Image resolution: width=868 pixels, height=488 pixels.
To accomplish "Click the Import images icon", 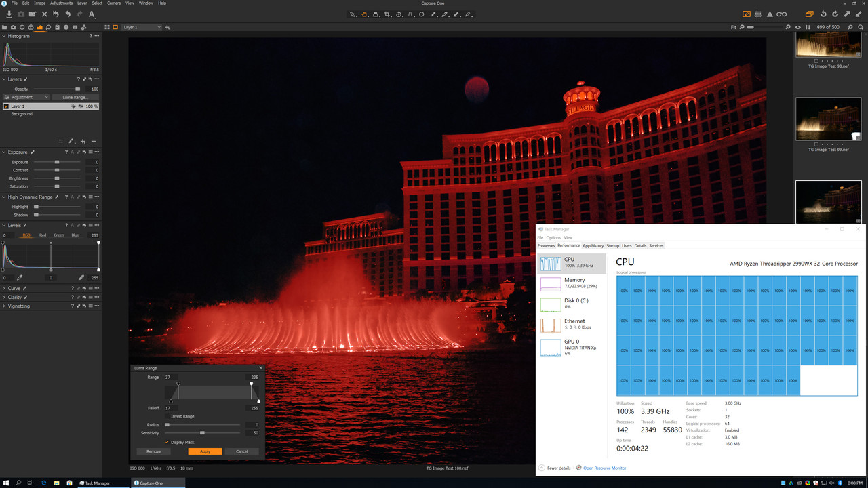I will tap(9, 14).
